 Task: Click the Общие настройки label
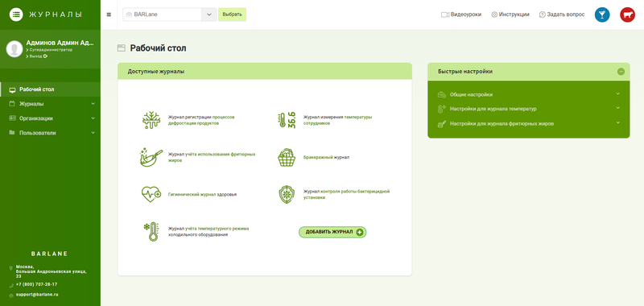[x=471, y=94]
